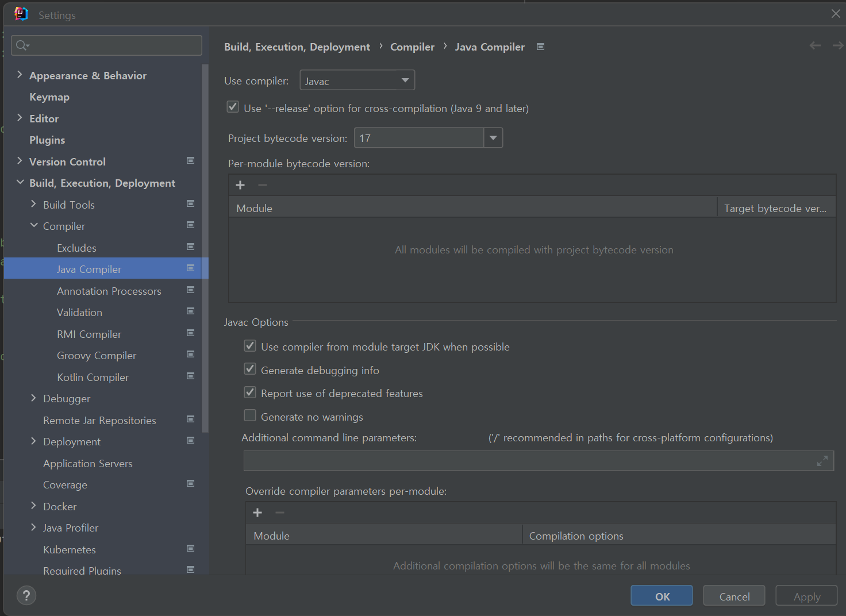This screenshot has height=616, width=846.
Task: Click the forward navigation arrow
Action: pos(838,45)
